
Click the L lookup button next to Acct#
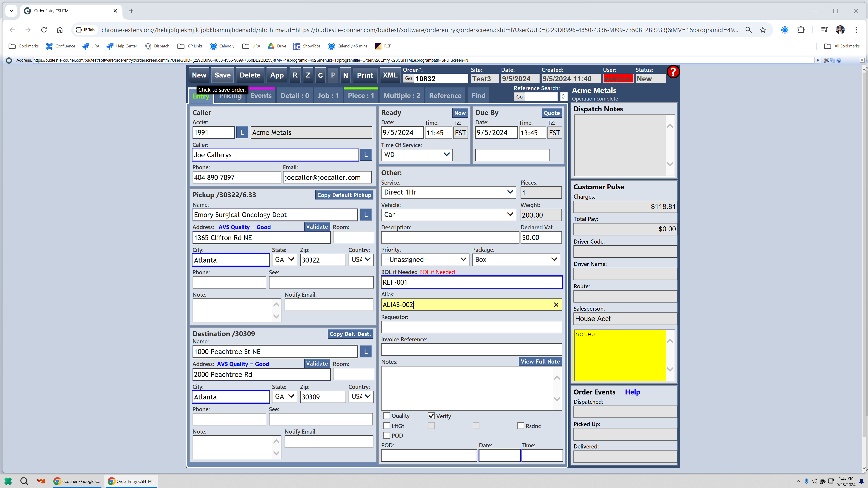[x=242, y=132]
